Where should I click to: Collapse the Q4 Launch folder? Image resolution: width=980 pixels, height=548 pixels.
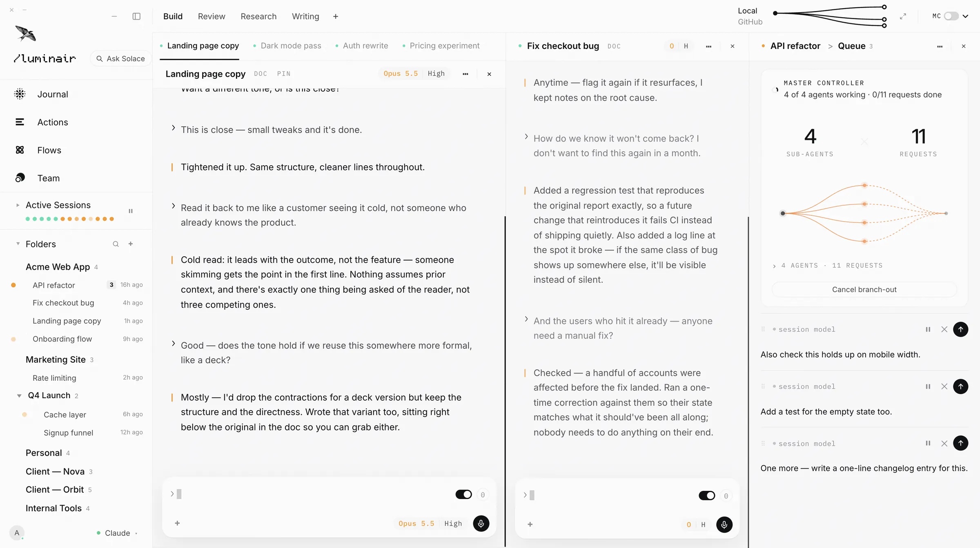point(19,396)
